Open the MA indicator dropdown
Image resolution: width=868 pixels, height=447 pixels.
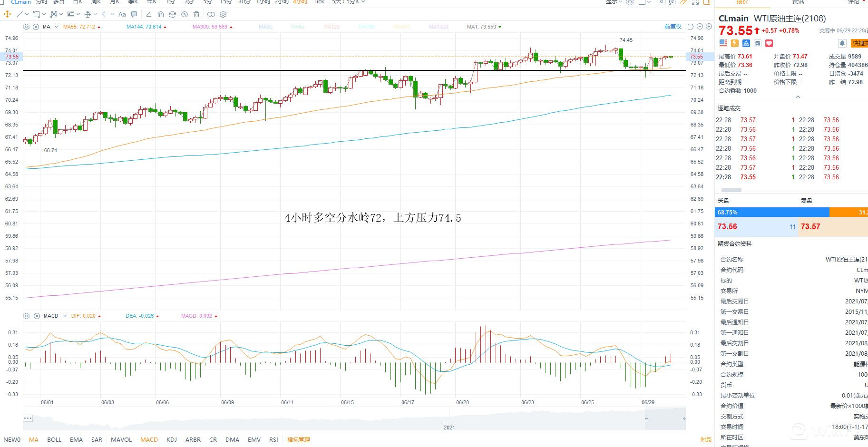(56, 27)
